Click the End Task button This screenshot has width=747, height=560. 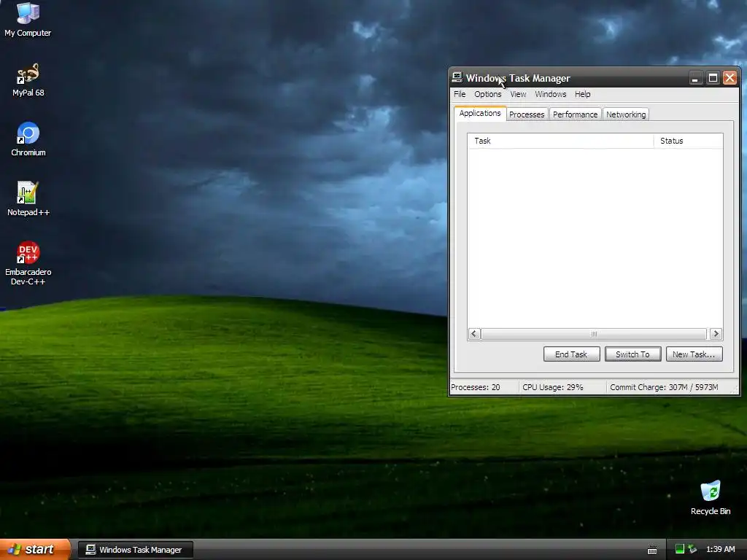(571, 354)
